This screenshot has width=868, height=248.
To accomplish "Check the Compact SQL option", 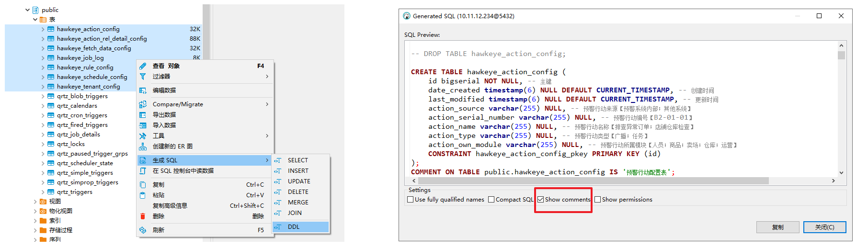I will pos(491,200).
